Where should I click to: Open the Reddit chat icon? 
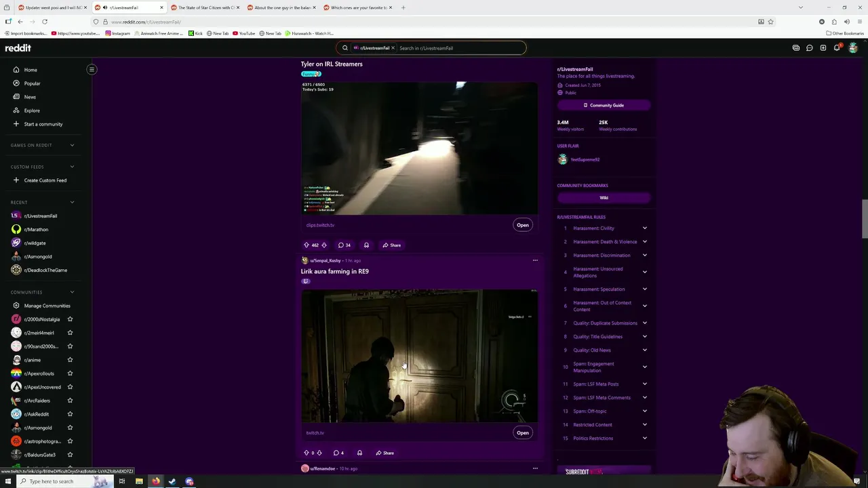pos(810,48)
